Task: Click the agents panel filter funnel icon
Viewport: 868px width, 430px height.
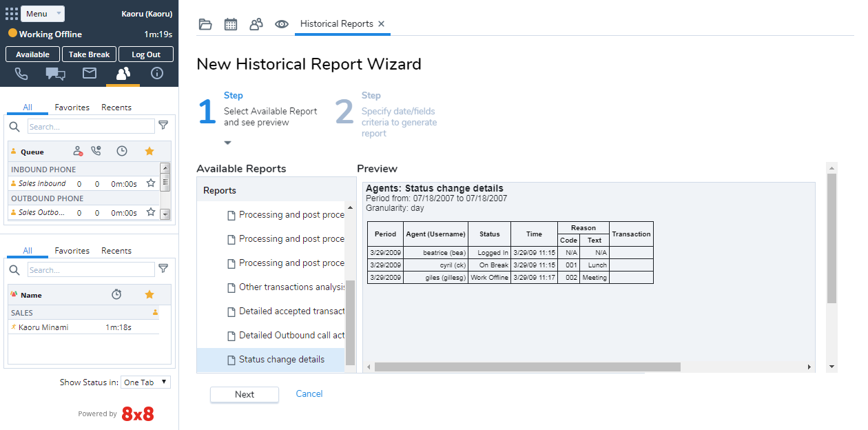Action: [x=163, y=269]
